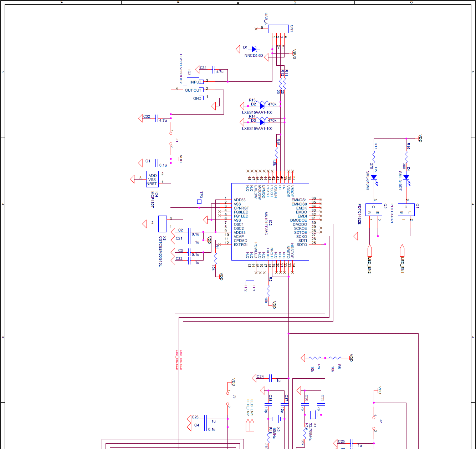Select the D4 LED symbol
The image size is (476, 449).
tap(406, 177)
